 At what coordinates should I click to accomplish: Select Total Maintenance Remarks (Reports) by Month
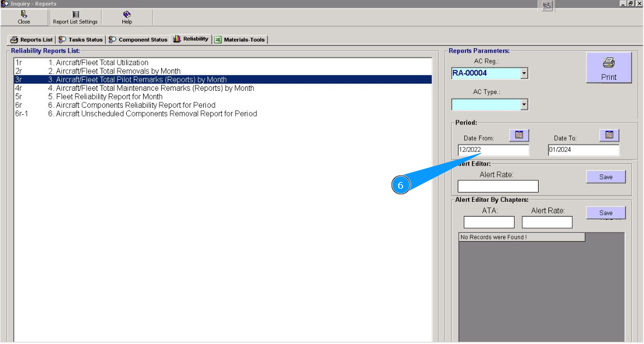click(x=223, y=88)
